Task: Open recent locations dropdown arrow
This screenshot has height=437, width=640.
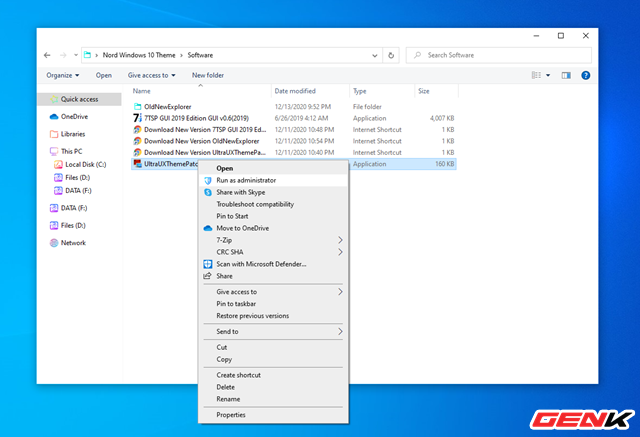Action: click(x=76, y=55)
